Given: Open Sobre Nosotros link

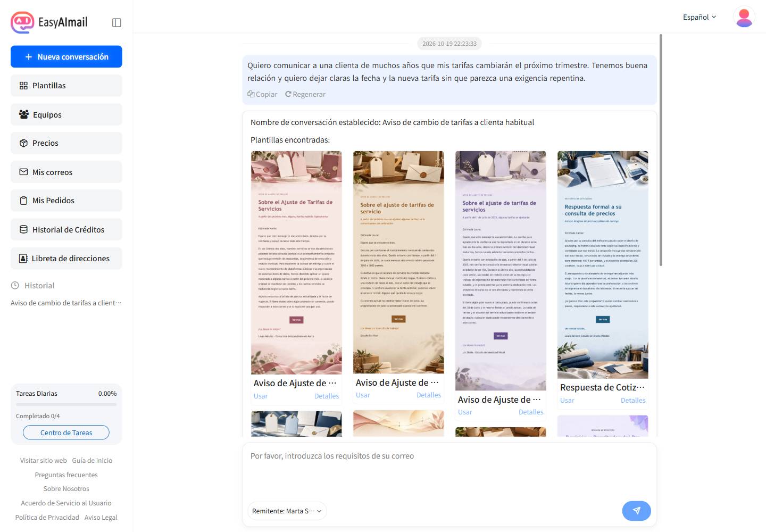Looking at the screenshot, I should click(x=66, y=489).
